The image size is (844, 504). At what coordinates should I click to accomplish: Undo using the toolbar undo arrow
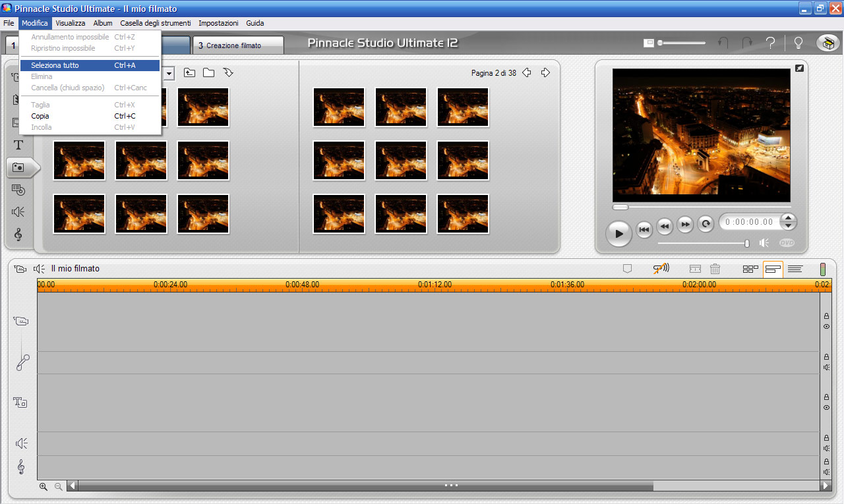[x=723, y=43]
